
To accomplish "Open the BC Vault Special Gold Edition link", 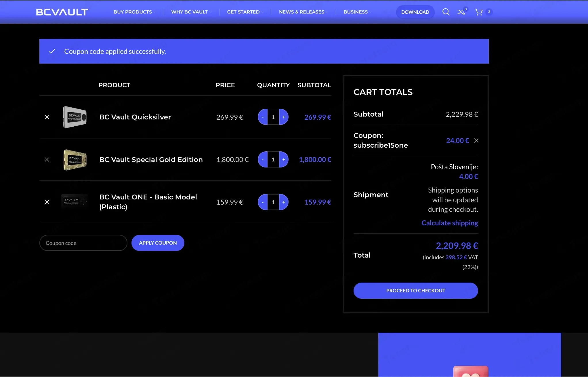I will click(x=151, y=159).
